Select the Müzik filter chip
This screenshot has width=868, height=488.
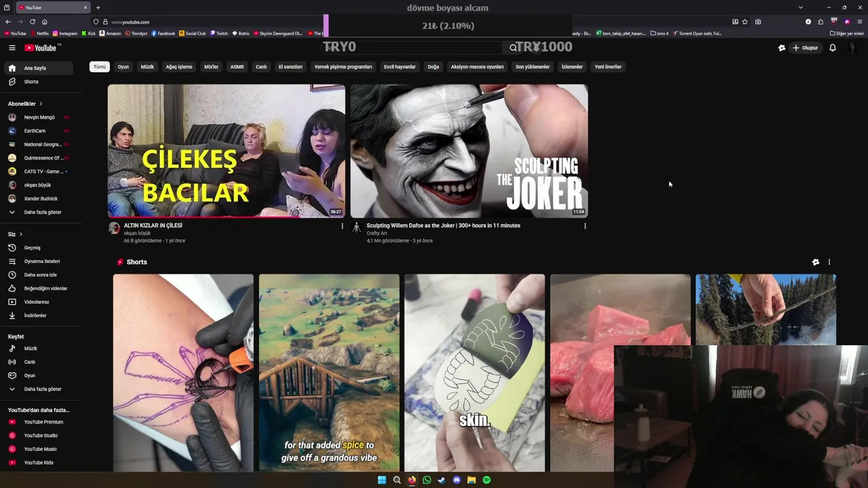pyautogui.click(x=147, y=67)
